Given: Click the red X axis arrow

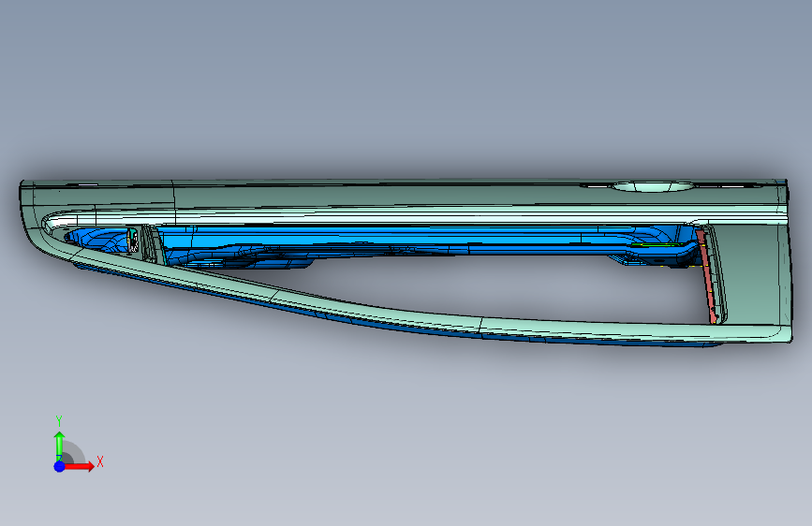Looking at the screenshot, I should [80, 466].
